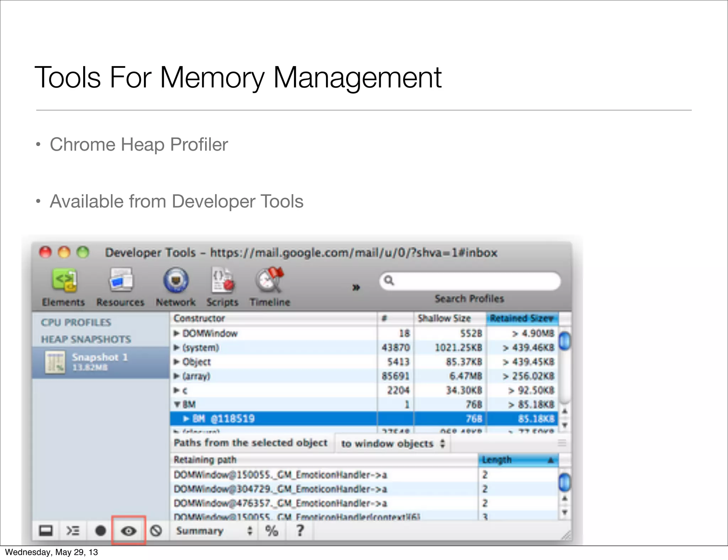Click the 85691 count cell
This screenshot has height=560, width=728.
pyautogui.click(x=395, y=376)
